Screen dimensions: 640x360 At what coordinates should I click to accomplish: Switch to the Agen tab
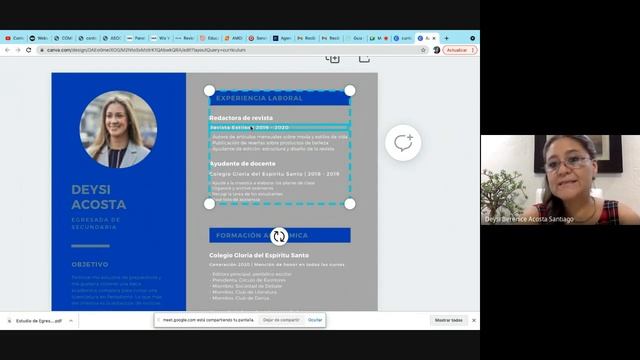282,38
